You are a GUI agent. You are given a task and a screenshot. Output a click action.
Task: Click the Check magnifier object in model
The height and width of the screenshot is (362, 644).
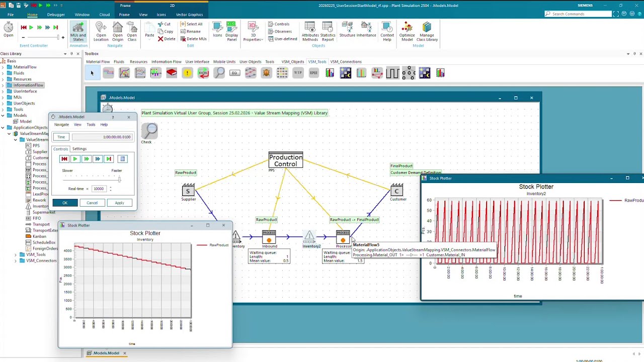pos(149,131)
